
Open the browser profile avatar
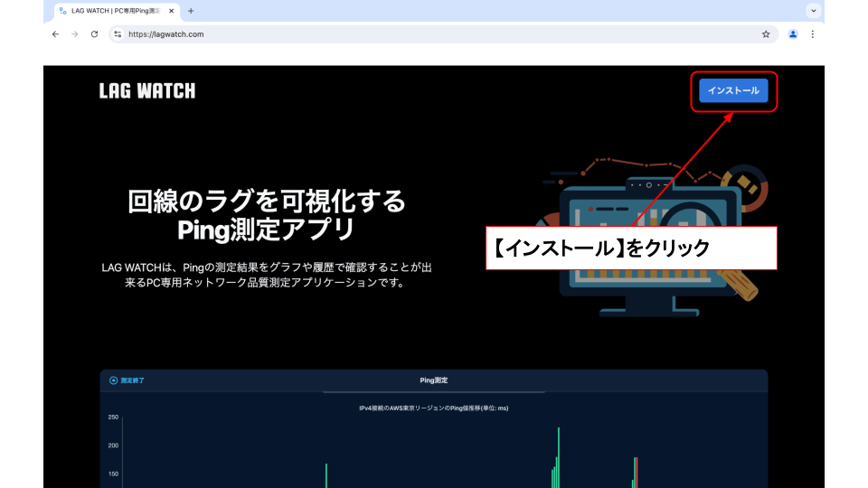pyautogui.click(x=793, y=34)
